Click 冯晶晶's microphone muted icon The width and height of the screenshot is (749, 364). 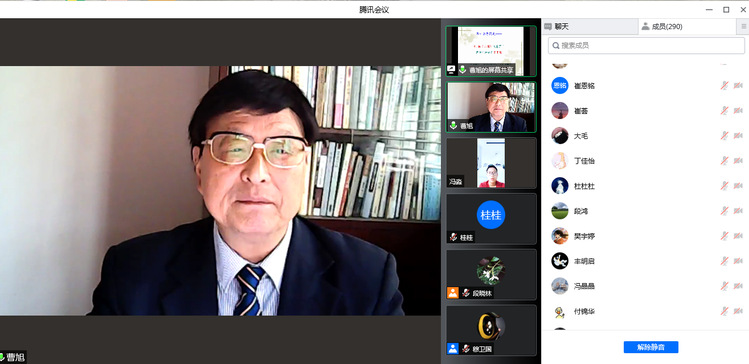click(725, 286)
